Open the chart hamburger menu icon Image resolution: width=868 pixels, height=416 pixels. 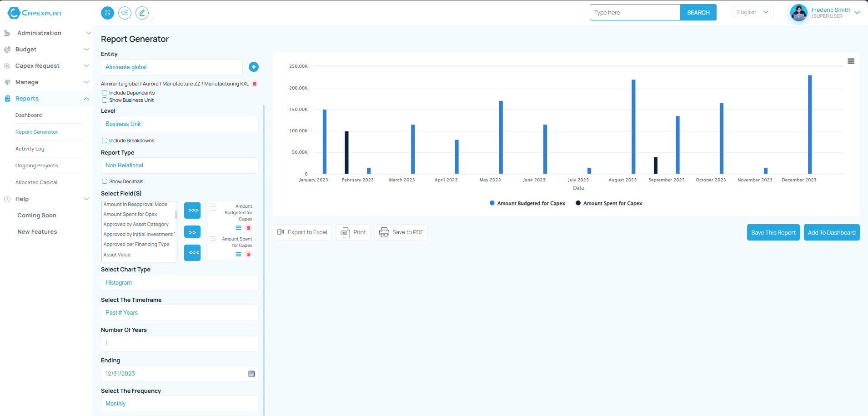click(x=851, y=61)
